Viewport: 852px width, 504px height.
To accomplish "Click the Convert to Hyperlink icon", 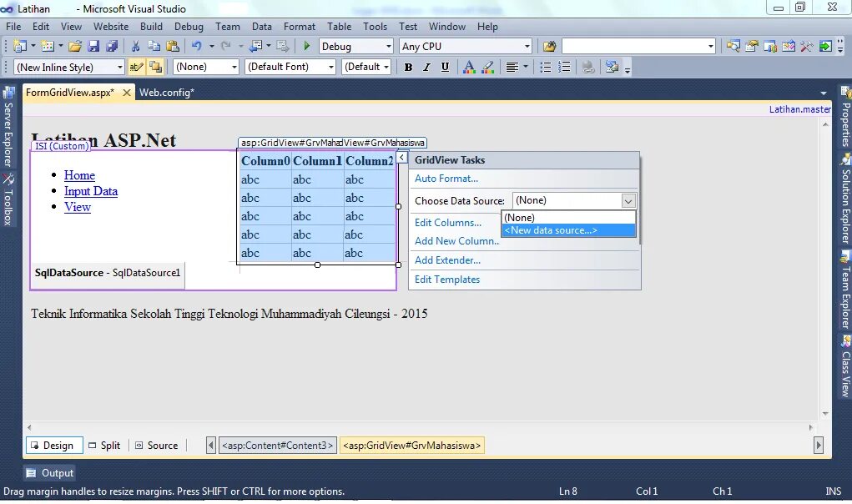I will point(588,67).
